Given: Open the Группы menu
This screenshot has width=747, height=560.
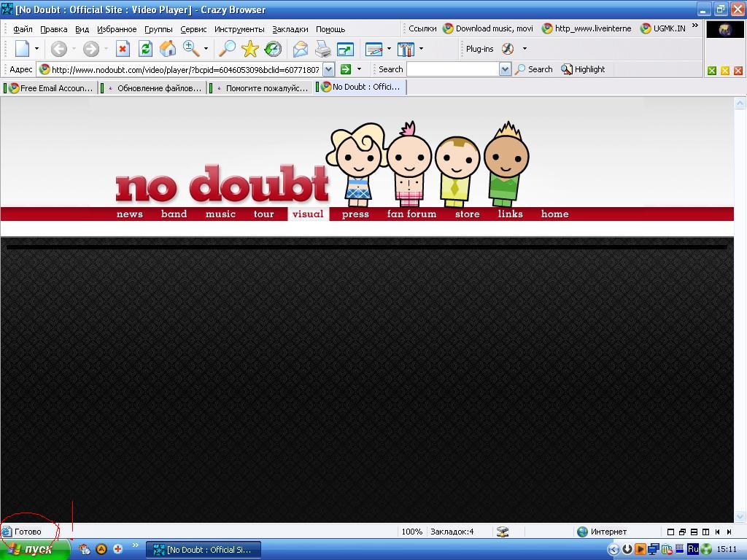Looking at the screenshot, I should tap(158, 29).
